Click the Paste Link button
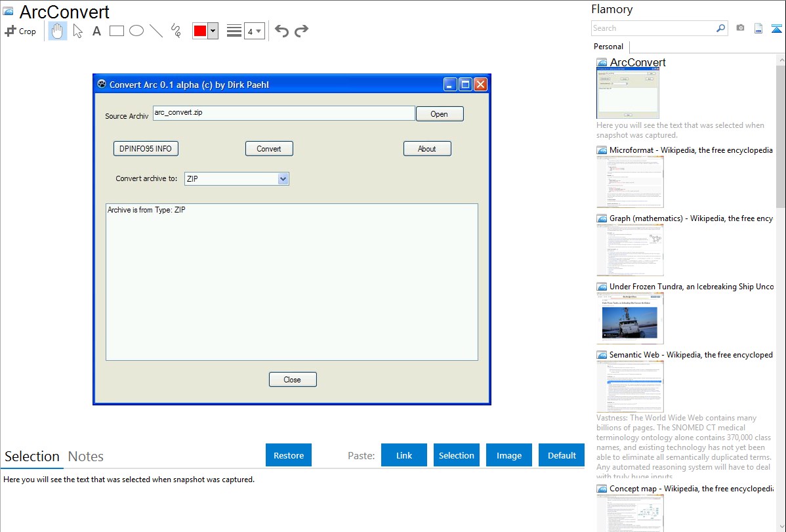The width and height of the screenshot is (786, 532). (x=404, y=455)
